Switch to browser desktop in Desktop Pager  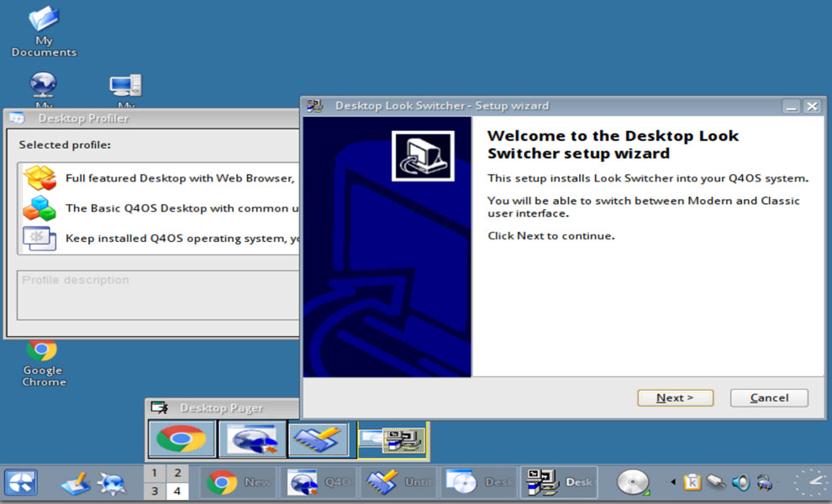(x=252, y=438)
